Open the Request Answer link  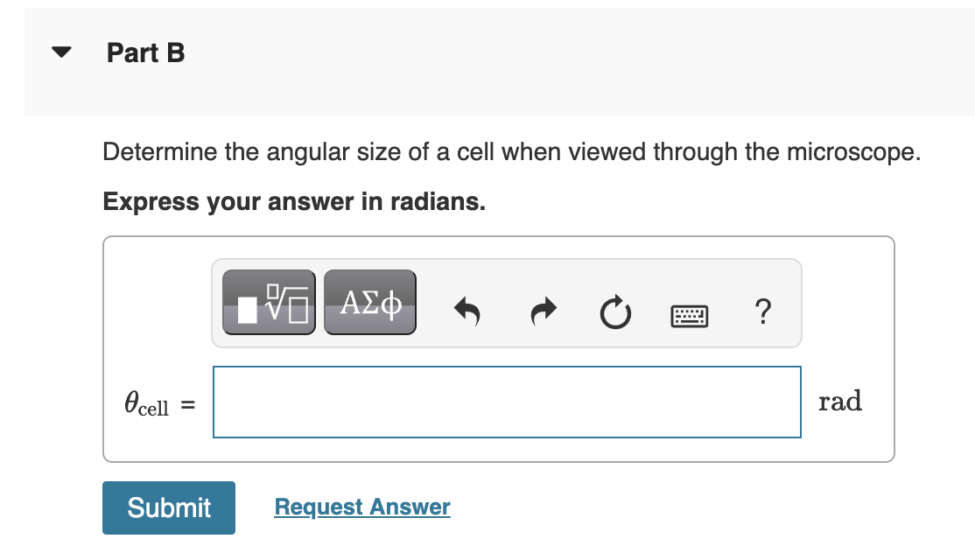[361, 507]
